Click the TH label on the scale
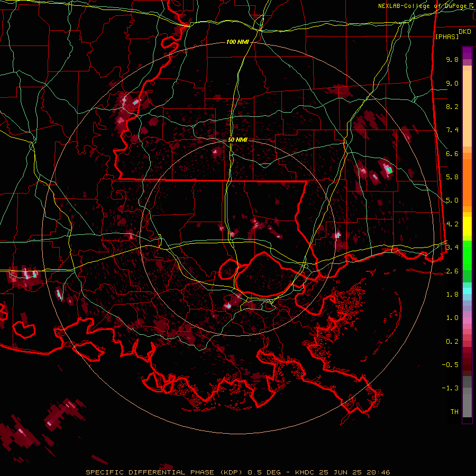The width and height of the screenshot is (476, 476). [x=454, y=412]
